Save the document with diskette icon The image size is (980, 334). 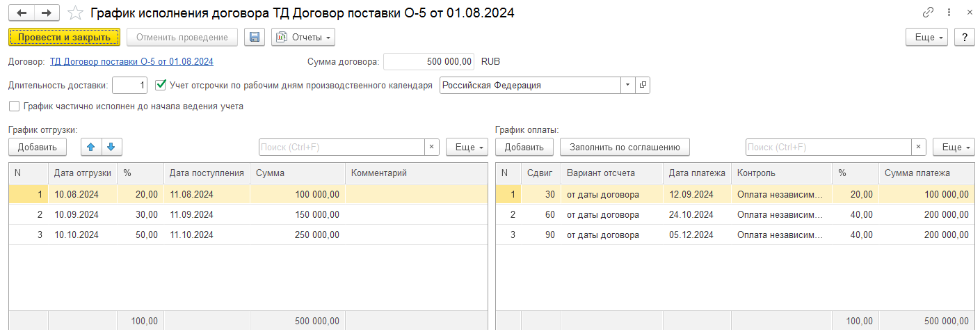[255, 37]
